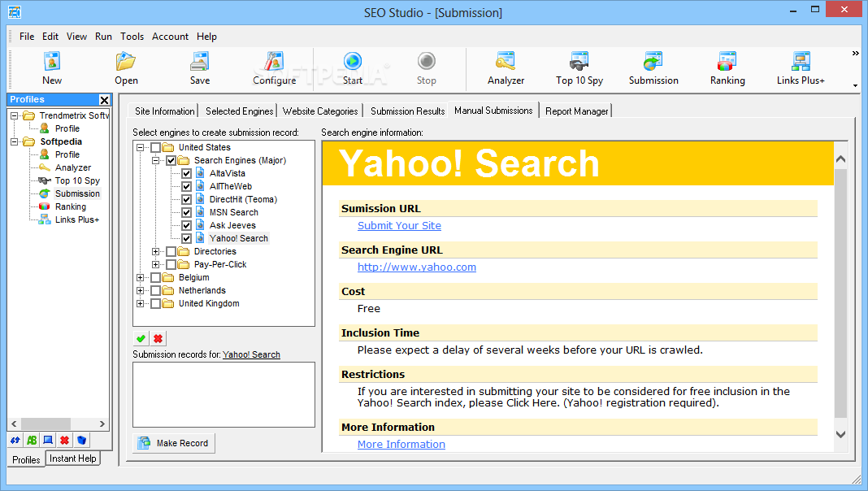Screen dimensions: 868x491
Task: Expand the United Kingdom node
Action: [x=140, y=303]
